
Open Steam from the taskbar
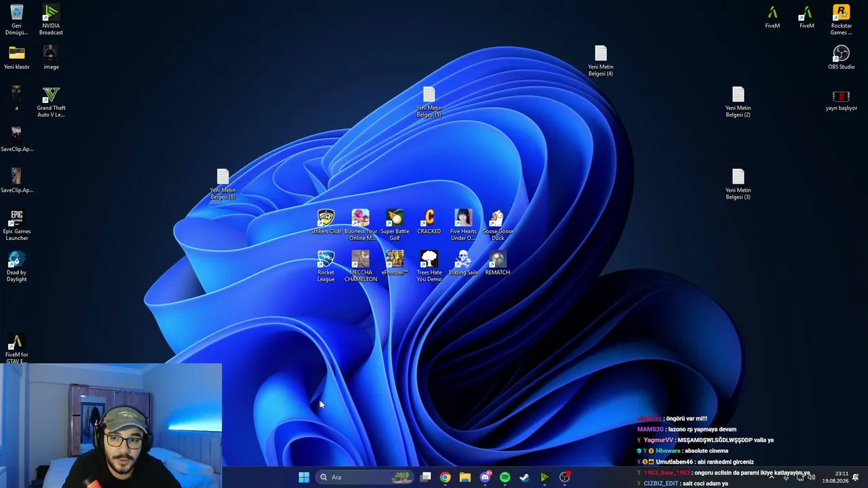point(524,477)
